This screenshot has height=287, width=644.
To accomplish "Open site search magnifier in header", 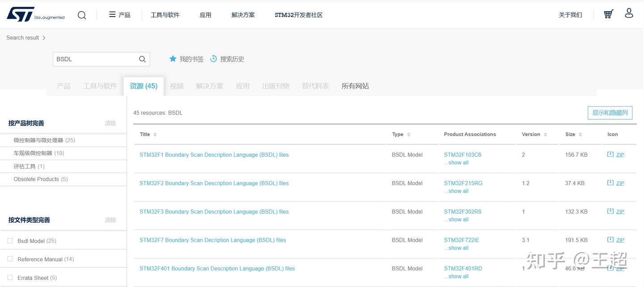I will [x=82, y=15].
